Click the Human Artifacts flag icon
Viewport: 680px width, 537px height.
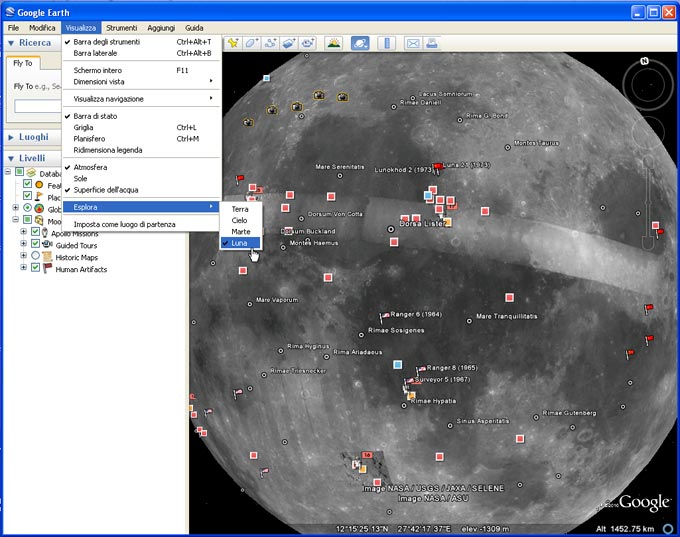(x=47, y=268)
